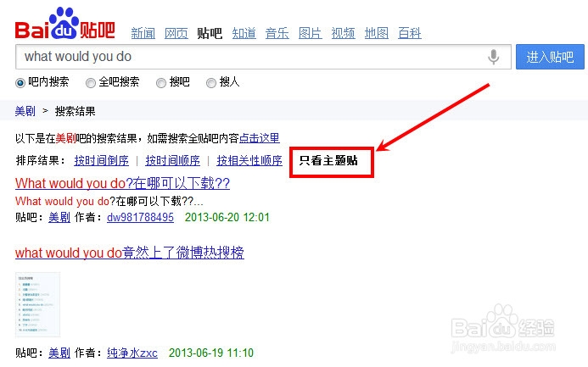Open author dw981788495 profile link
The height and width of the screenshot is (367, 588).
pos(140,218)
